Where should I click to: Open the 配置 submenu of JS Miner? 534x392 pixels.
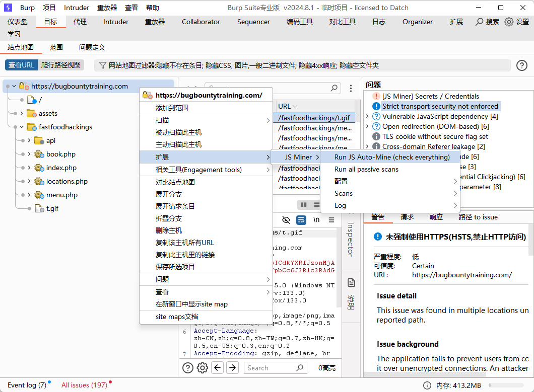390,181
